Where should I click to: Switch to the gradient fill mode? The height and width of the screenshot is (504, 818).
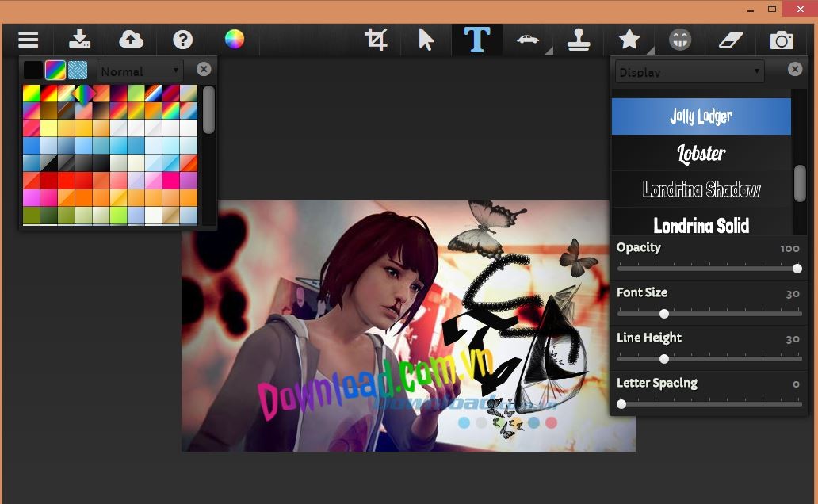55,71
